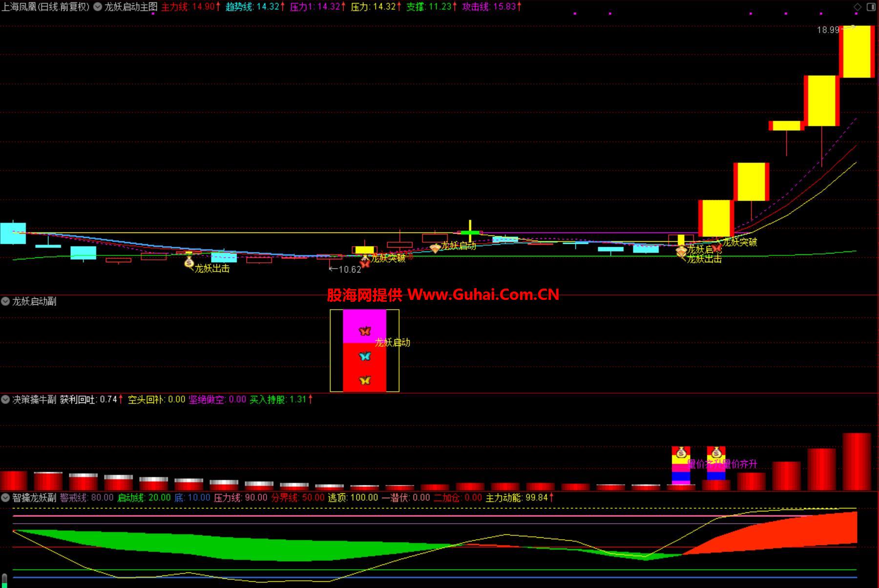Screen dimensions: 879x588
Task: Click the 压力线: 90.00 value
Action: [241, 498]
